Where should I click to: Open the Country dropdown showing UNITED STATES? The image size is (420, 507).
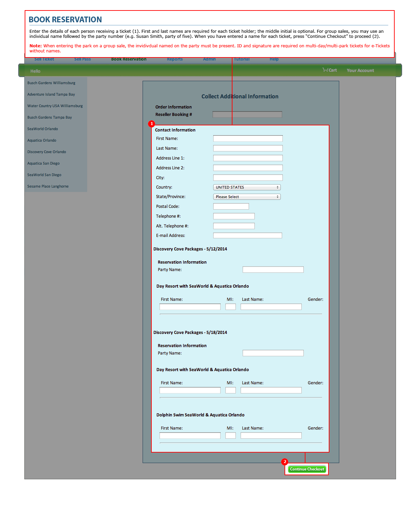click(x=247, y=187)
